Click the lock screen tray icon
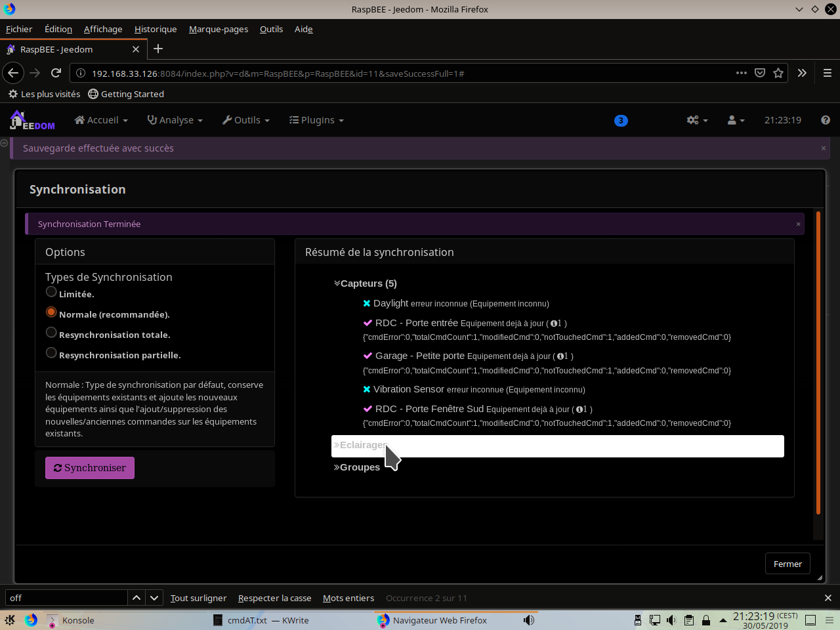This screenshot has width=840, height=630. click(705, 620)
